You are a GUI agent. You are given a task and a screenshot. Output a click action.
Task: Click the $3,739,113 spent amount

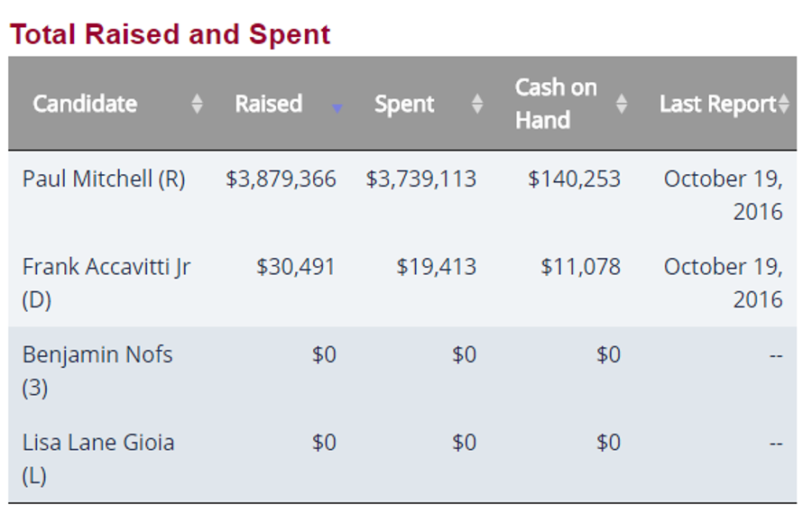point(420,179)
